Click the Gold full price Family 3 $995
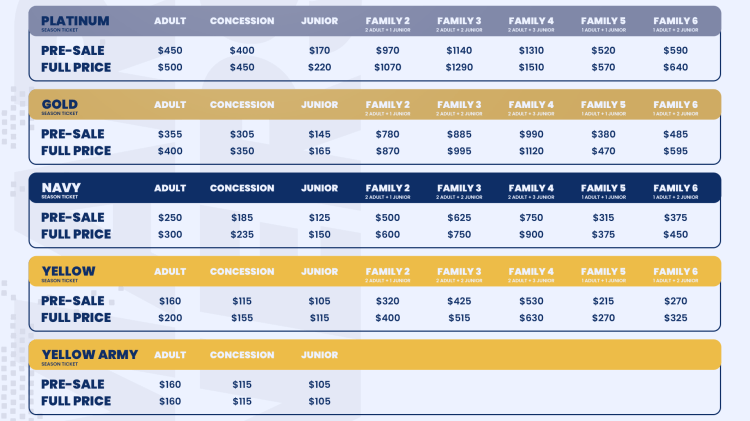Image resolution: width=750 pixels, height=421 pixels. click(x=459, y=151)
